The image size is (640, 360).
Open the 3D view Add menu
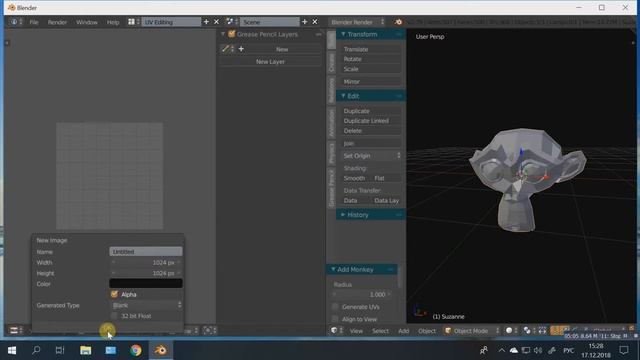[x=403, y=331]
